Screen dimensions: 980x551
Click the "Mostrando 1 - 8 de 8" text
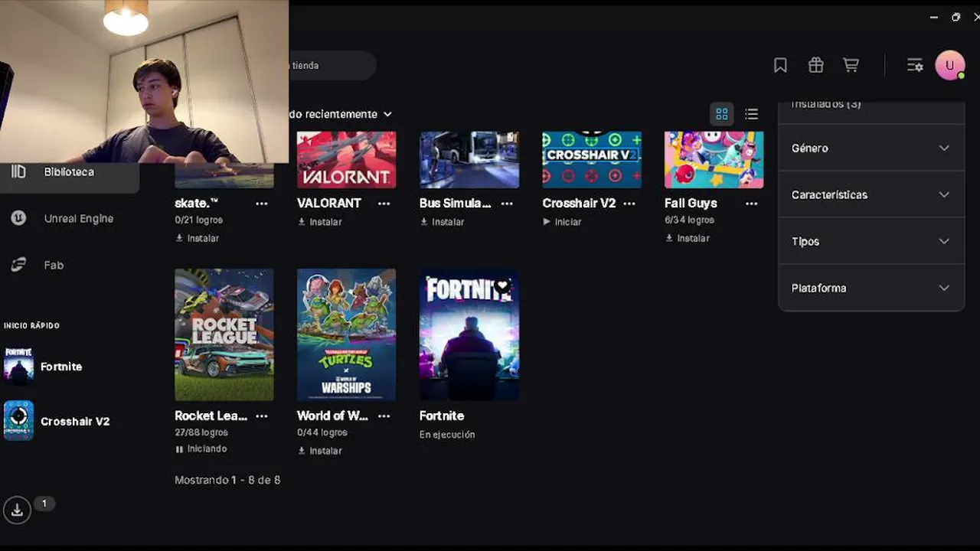click(x=227, y=481)
